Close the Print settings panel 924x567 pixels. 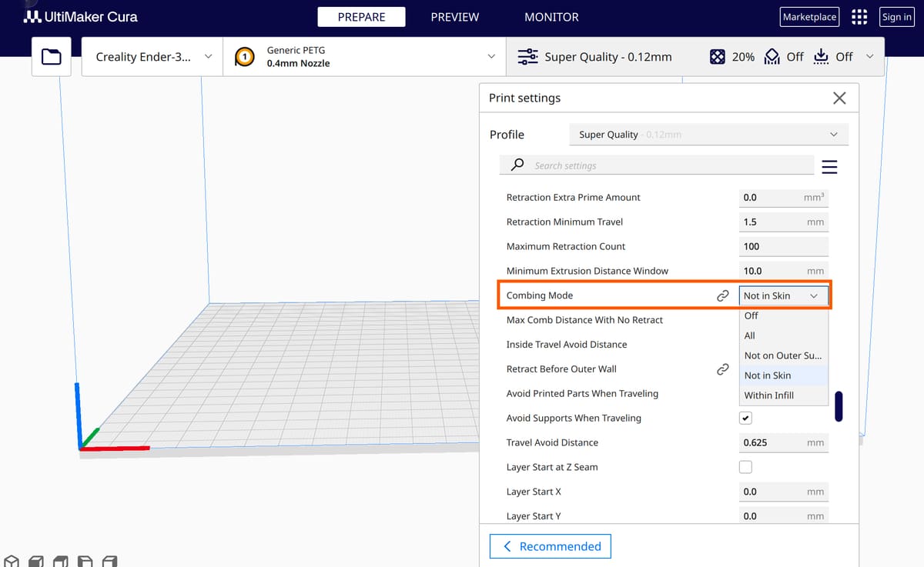pos(839,98)
